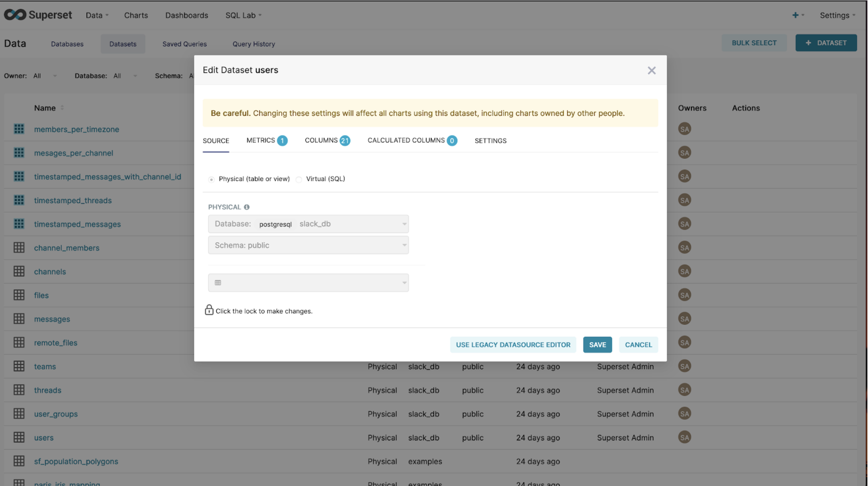Image resolution: width=868 pixels, height=486 pixels.
Task: Click the SA owner avatar in users row
Action: [x=684, y=437]
